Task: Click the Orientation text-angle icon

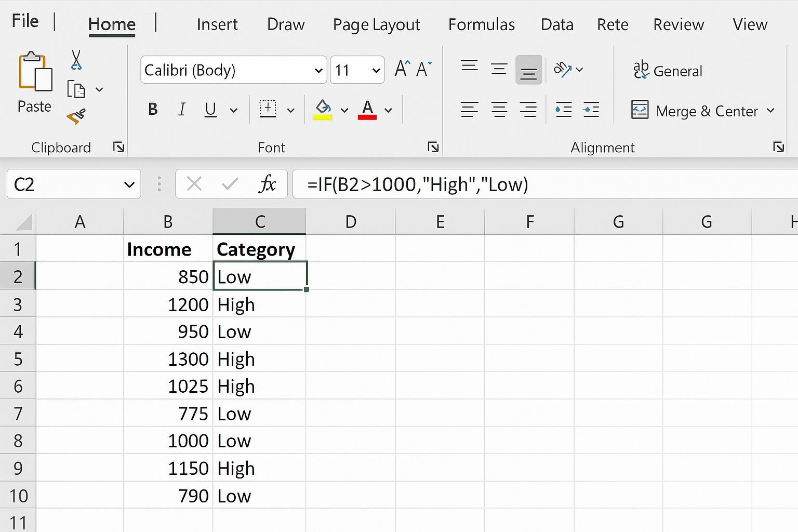Action: tap(563, 69)
